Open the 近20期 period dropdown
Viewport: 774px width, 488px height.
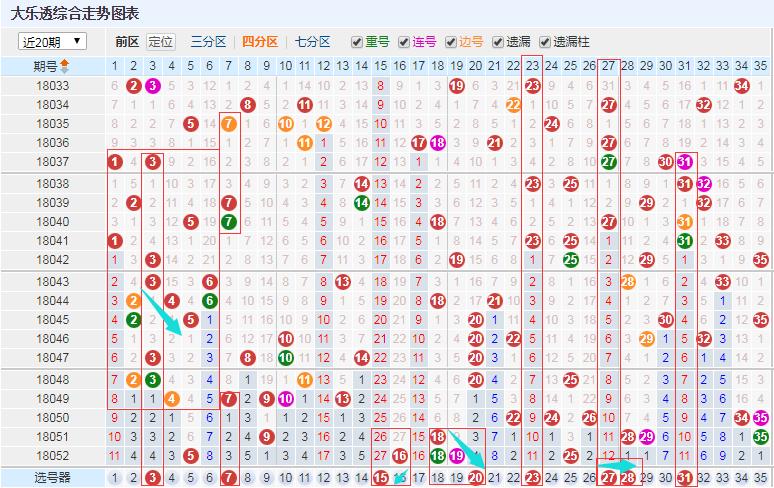click(x=52, y=41)
